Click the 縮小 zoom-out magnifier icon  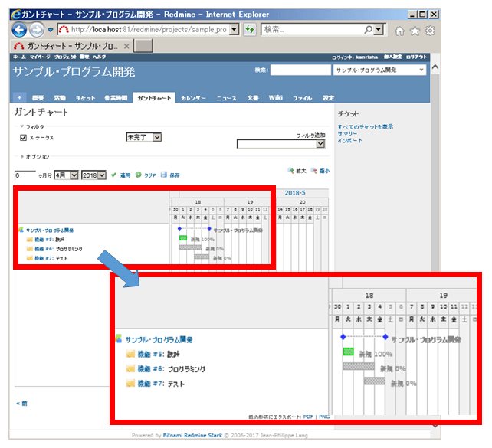(313, 171)
